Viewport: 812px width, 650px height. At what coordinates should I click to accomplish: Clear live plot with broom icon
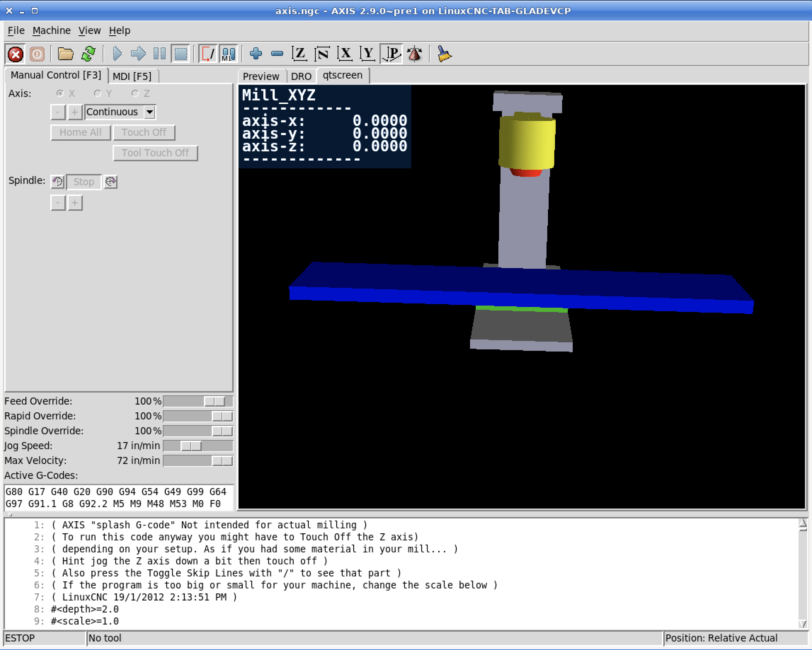[x=445, y=54]
